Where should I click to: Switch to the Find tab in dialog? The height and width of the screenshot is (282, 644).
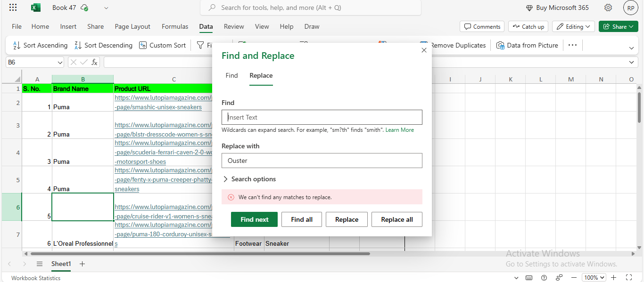click(x=231, y=75)
